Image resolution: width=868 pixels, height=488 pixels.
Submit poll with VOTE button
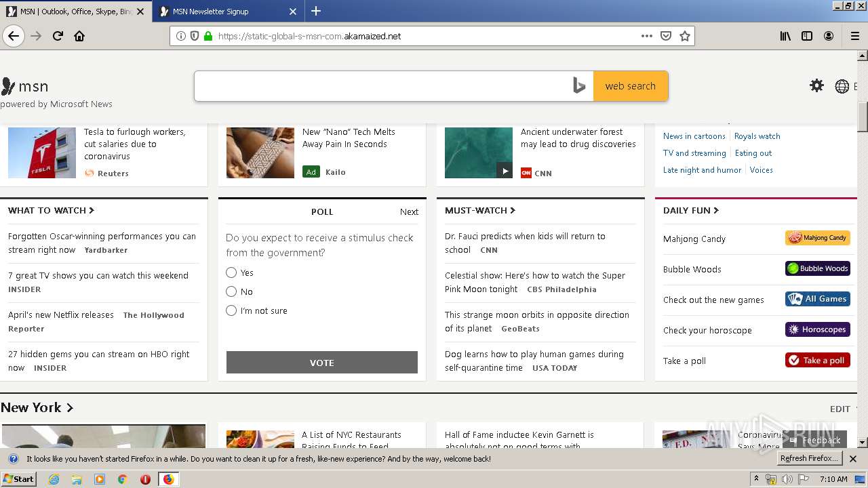(322, 363)
